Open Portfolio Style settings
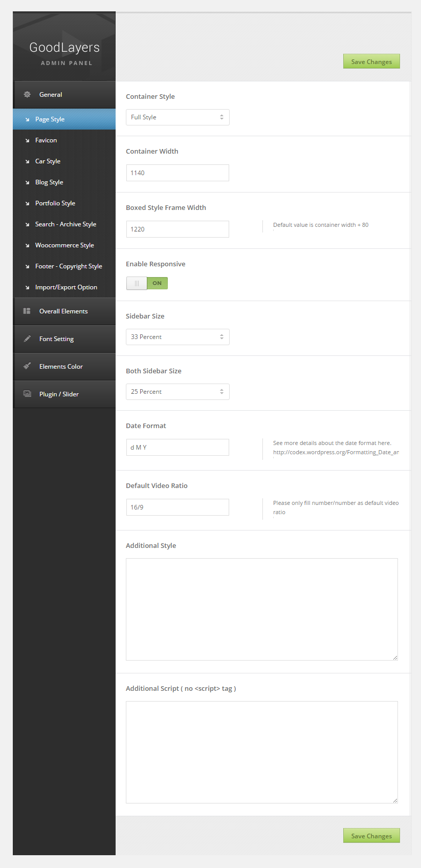This screenshot has height=868, width=421. point(55,203)
